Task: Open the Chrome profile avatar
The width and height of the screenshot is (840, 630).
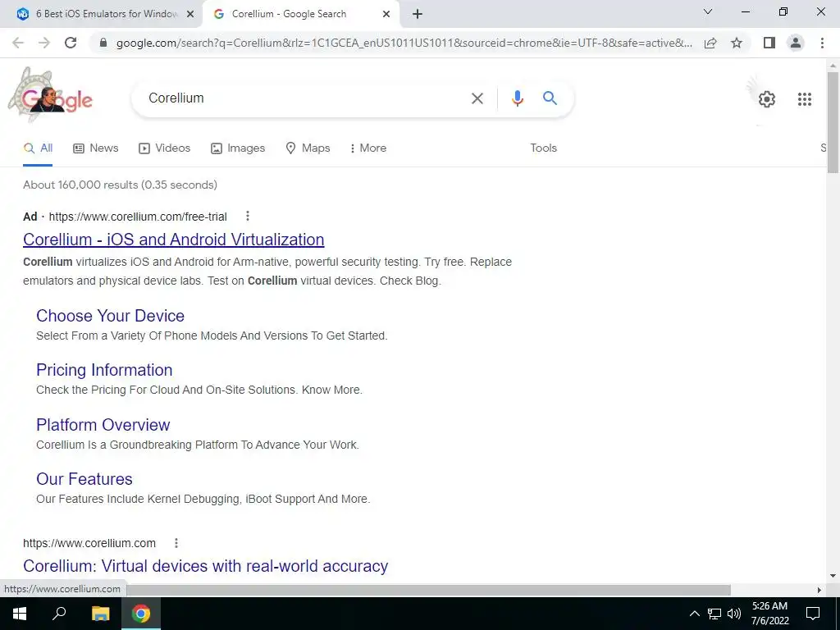Action: (x=796, y=43)
